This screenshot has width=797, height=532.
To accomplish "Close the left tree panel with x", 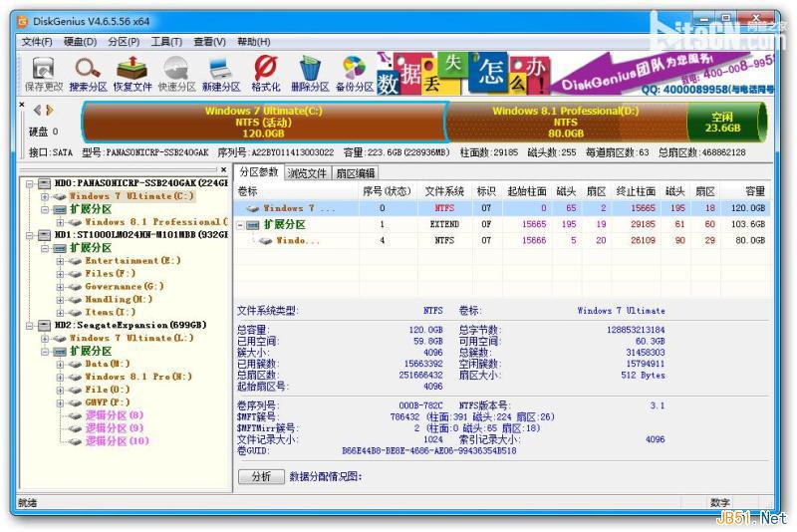I will coord(223,169).
